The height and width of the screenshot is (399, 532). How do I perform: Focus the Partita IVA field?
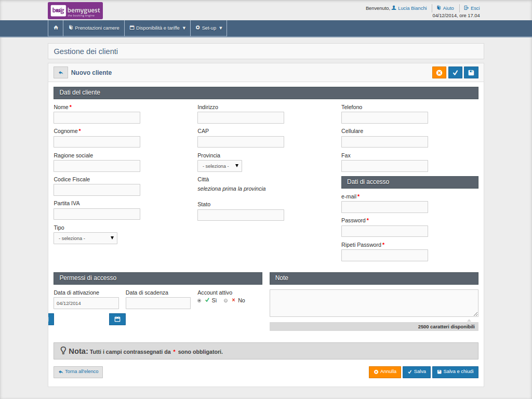[x=97, y=214]
